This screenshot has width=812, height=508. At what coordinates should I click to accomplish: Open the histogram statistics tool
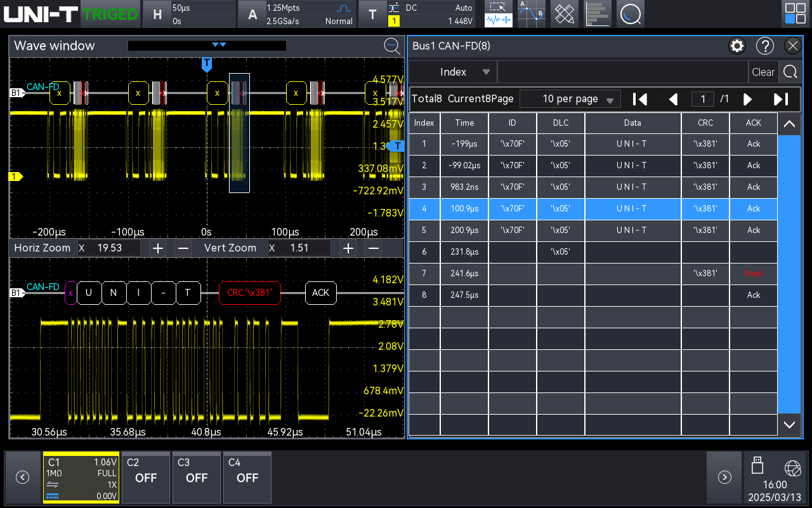(x=597, y=14)
